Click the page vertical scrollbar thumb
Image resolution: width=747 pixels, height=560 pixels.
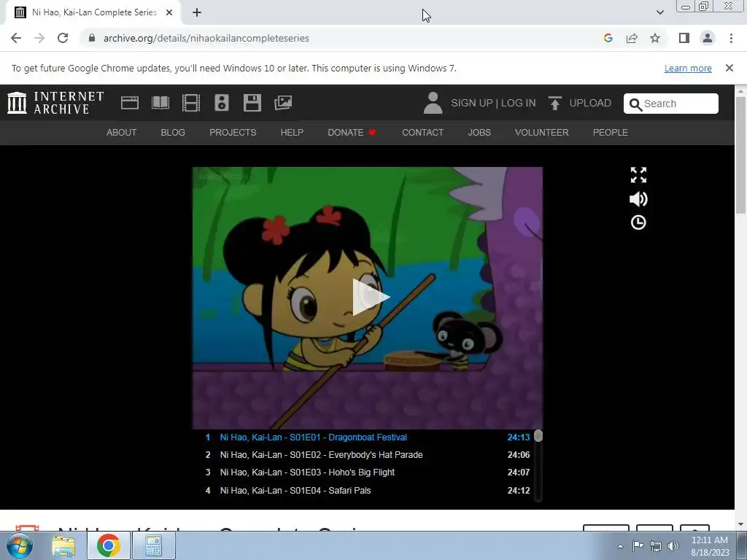tap(741, 155)
